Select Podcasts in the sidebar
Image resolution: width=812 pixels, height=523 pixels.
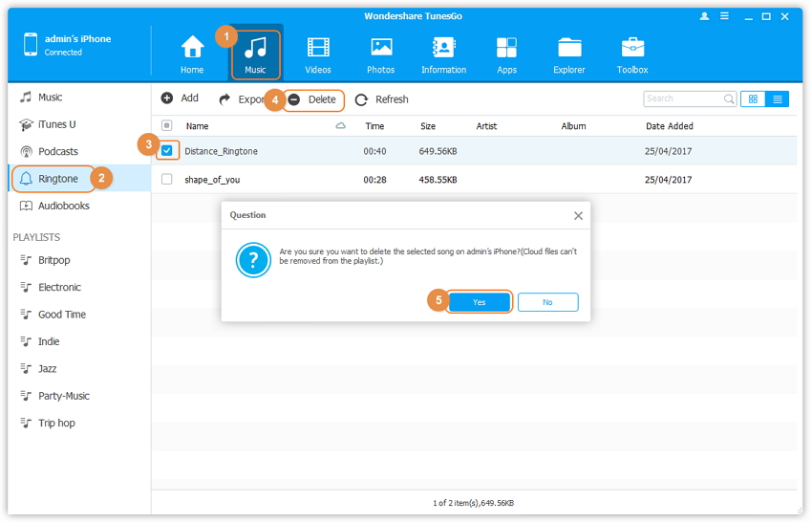point(57,151)
